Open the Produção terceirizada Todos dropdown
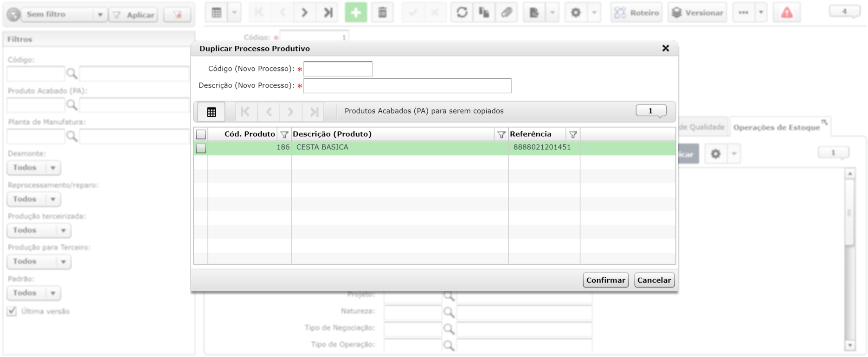 [x=39, y=230]
